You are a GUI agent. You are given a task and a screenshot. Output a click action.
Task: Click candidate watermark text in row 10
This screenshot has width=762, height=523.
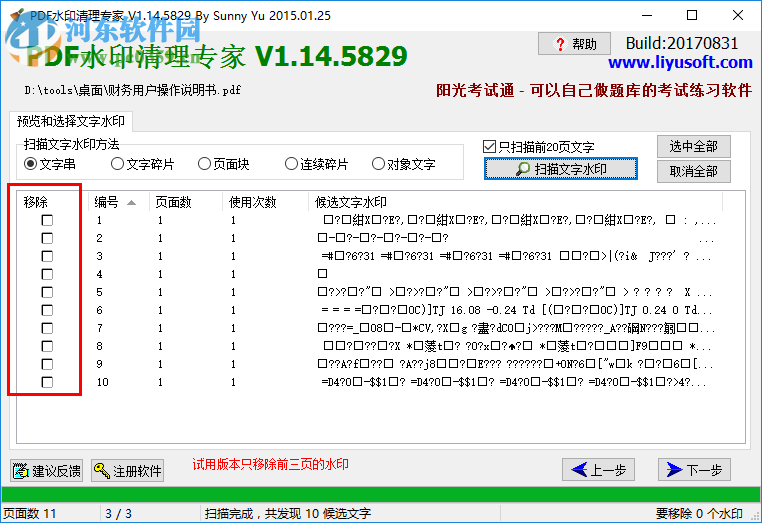(x=514, y=382)
